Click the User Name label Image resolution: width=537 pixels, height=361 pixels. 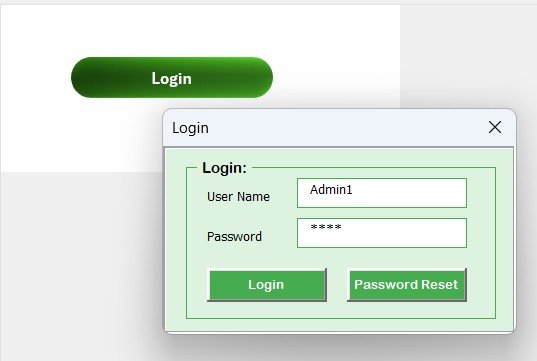238,197
